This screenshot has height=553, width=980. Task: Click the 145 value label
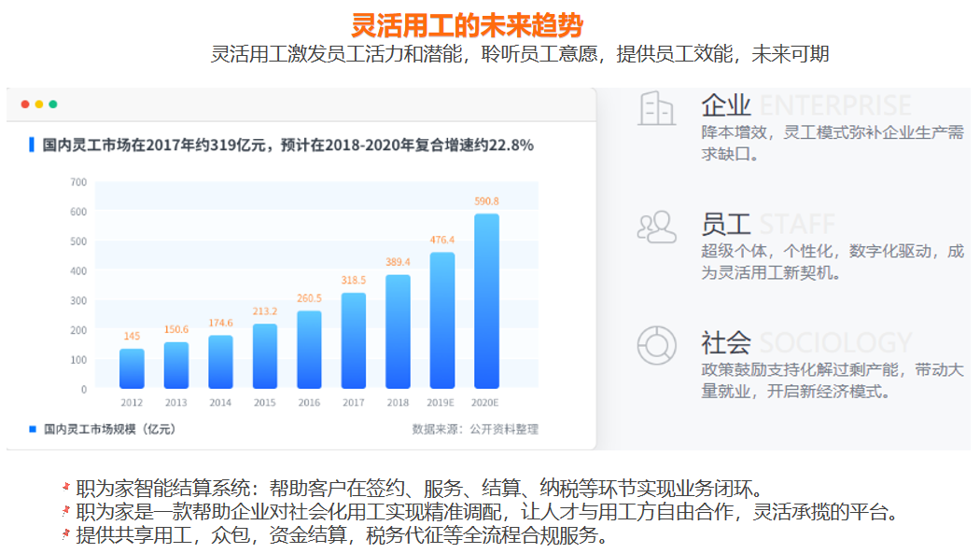[x=132, y=336]
